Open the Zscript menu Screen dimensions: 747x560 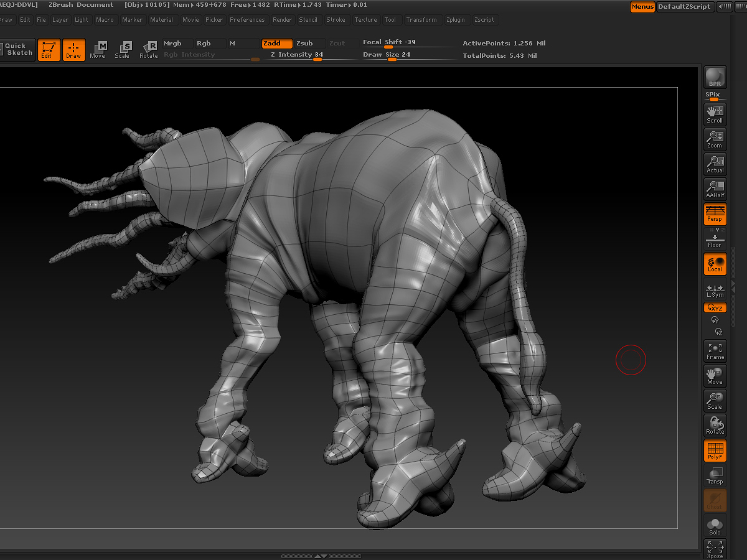[484, 20]
